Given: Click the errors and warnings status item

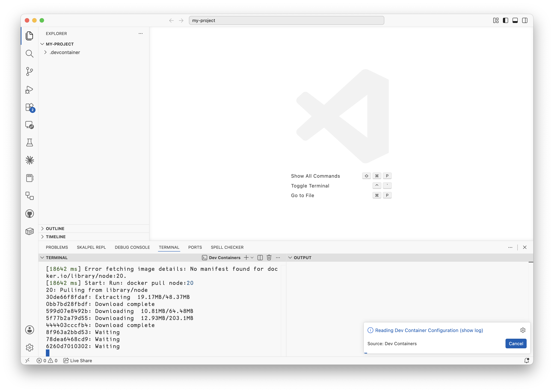Looking at the screenshot, I should pyautogui.click(x=47, y=361).
